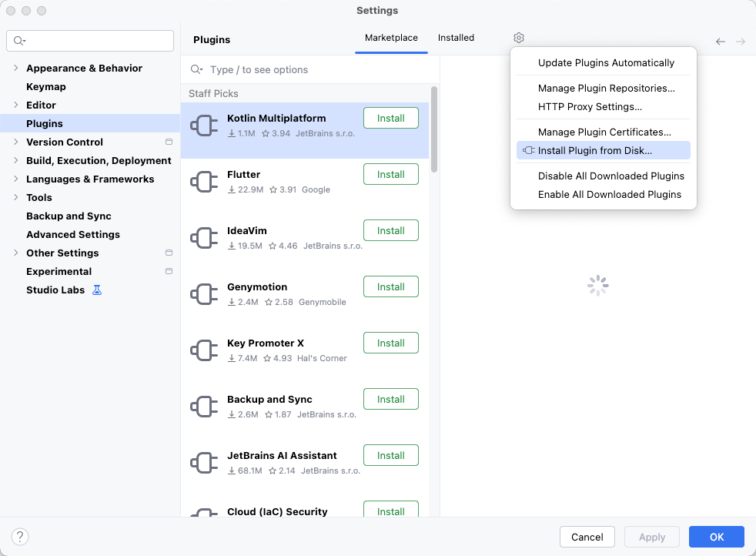Install the Genymotion plugin
This screenshot has width=756, height=556.
(x=390, y=286)
